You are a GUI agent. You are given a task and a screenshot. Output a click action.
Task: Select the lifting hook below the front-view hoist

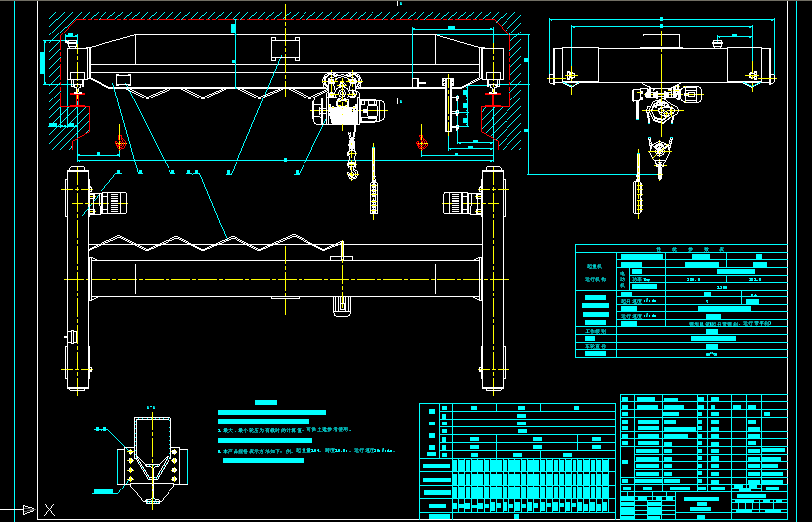tap(351, 169)
